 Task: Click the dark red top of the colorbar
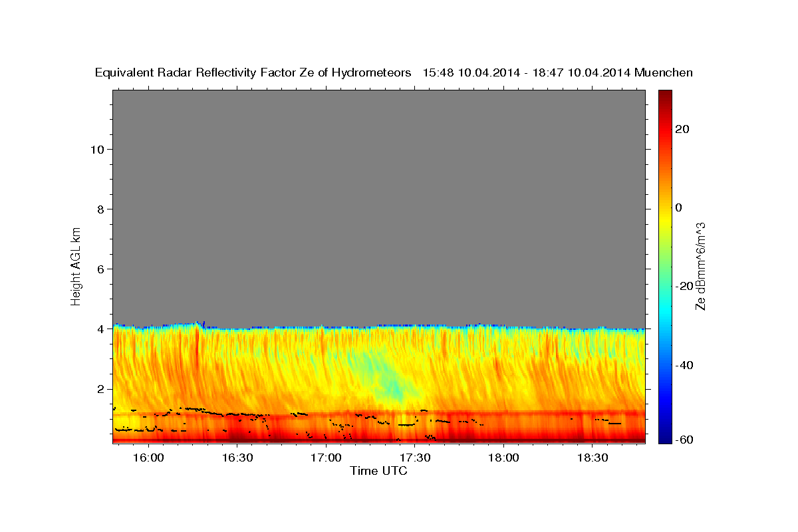click(665, 96)
